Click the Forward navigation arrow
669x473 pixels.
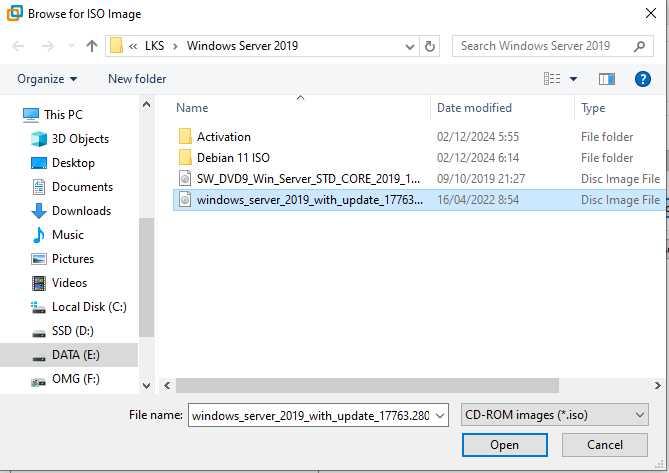[48, 46]
